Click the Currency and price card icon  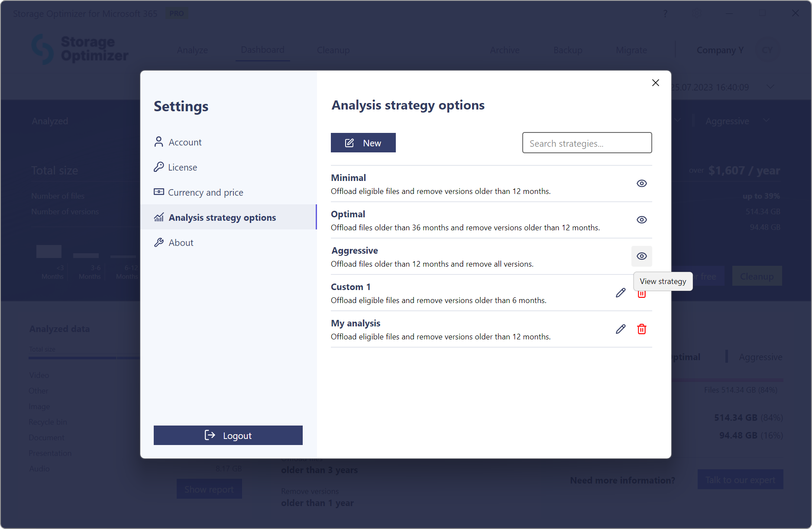click(159, 192)
